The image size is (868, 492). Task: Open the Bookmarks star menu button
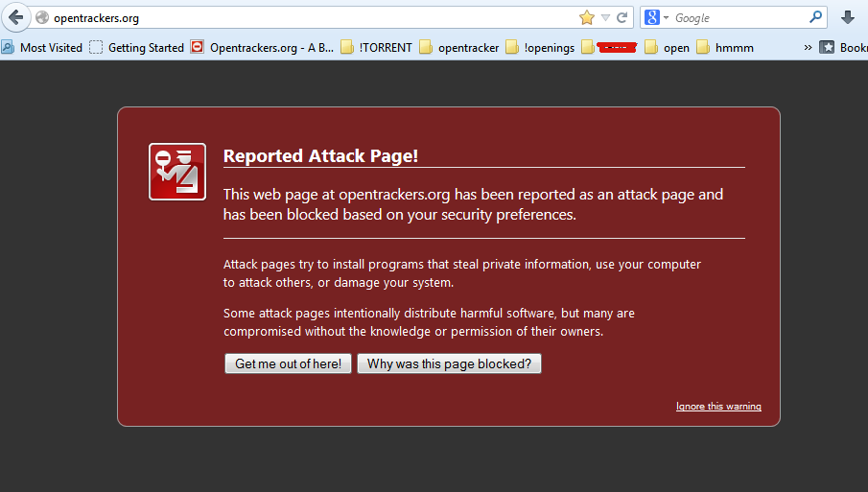(843, 48)
